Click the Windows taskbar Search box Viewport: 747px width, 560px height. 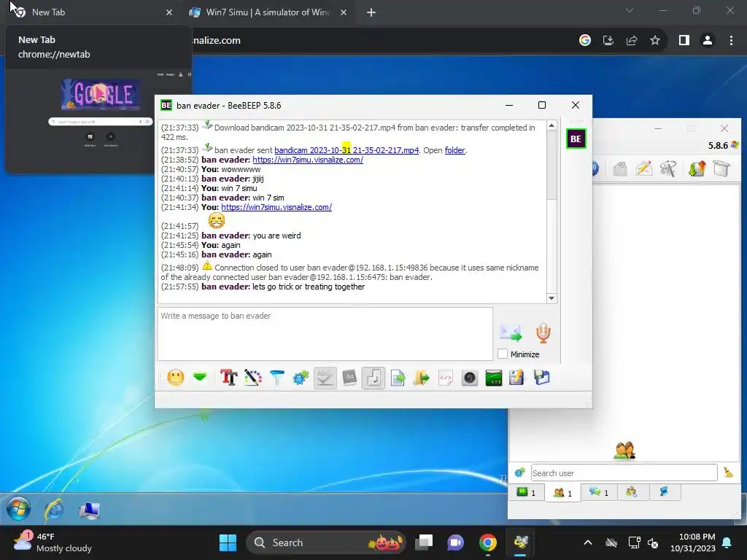[x=326, y=542]
